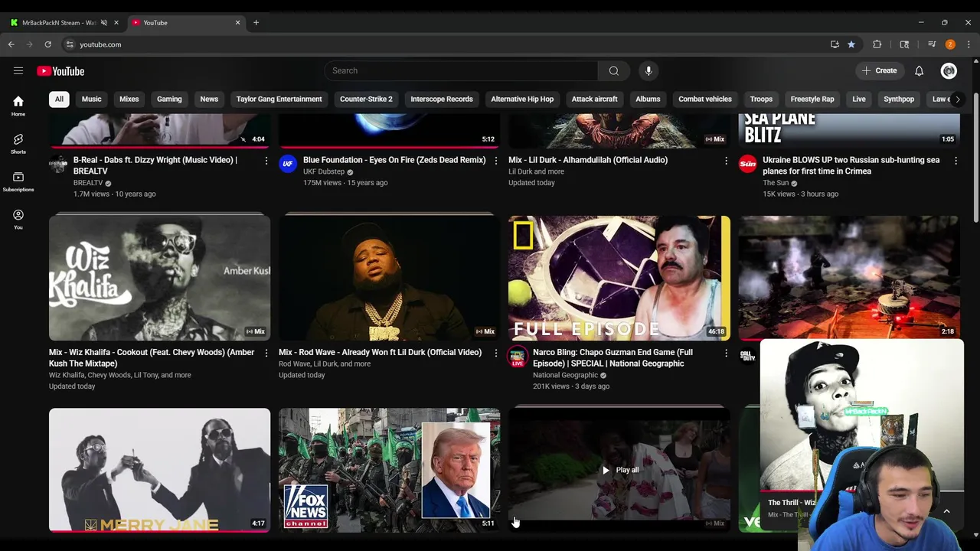
Task: Open the UKF Dubstep channel avatar
Action: (x=288, y=164)
